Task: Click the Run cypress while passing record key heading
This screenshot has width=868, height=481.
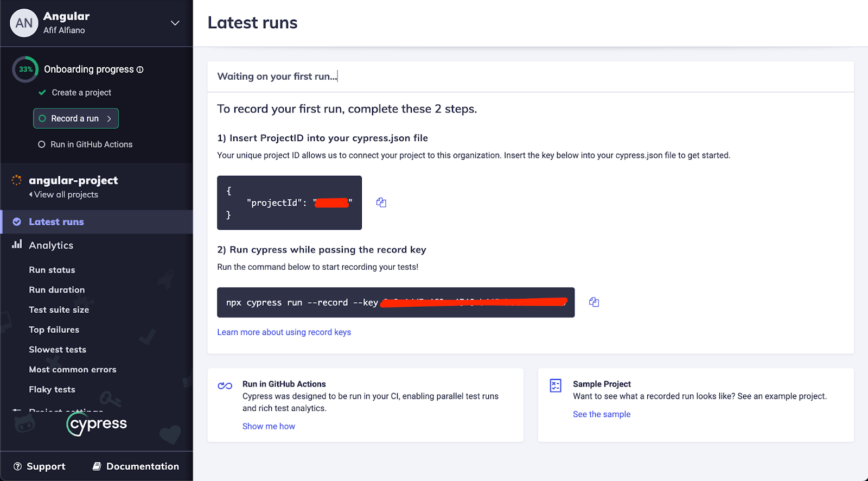Action: 322,250
